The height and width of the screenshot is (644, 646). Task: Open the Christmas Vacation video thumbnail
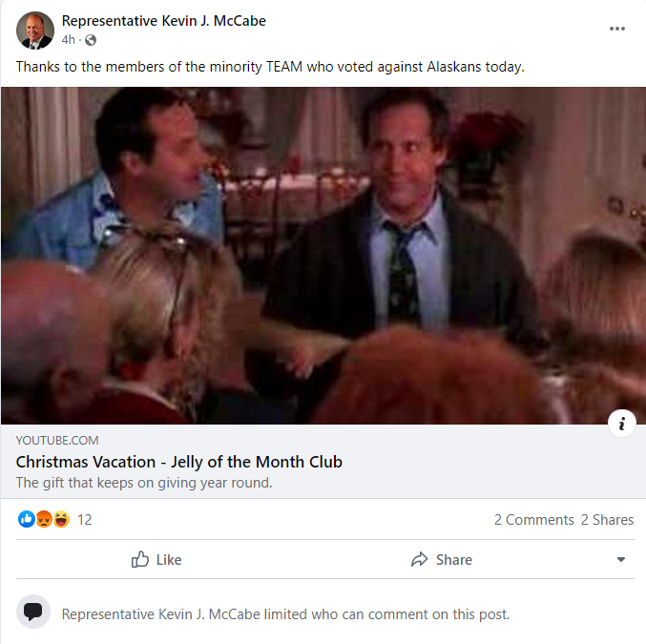pos(323,256)
